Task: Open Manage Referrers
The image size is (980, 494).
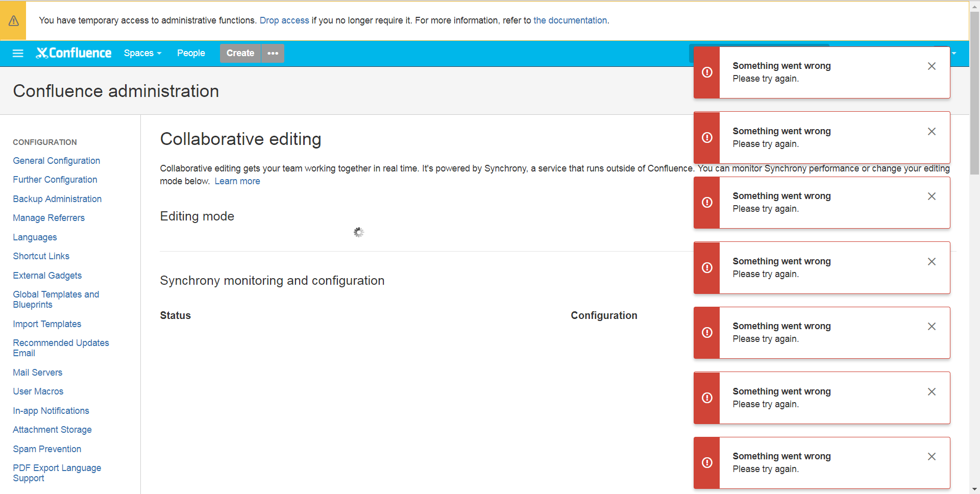Action: [x=49, y=218]
